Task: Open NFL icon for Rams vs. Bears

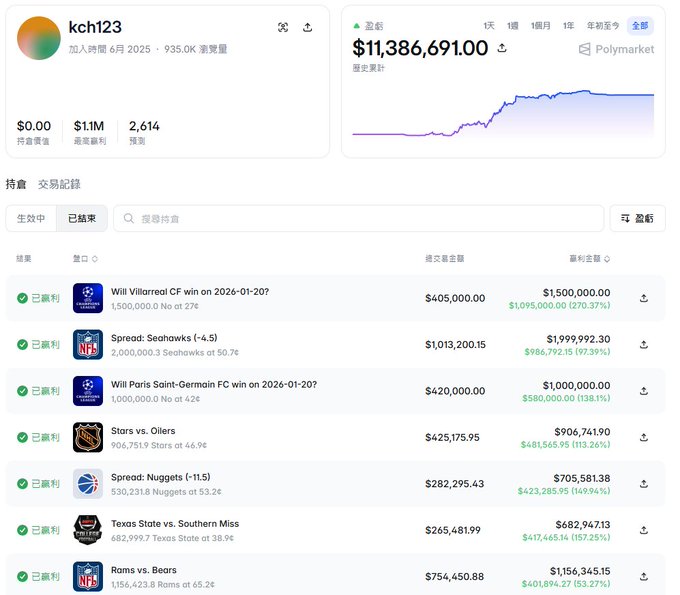Action: click(x=88, y=576)
